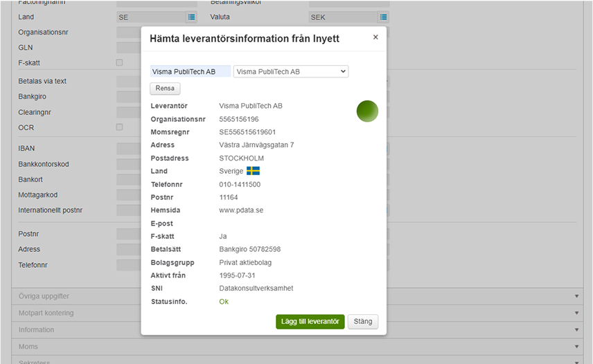Open the Land lookup list icon

click(x=192, y=17)
